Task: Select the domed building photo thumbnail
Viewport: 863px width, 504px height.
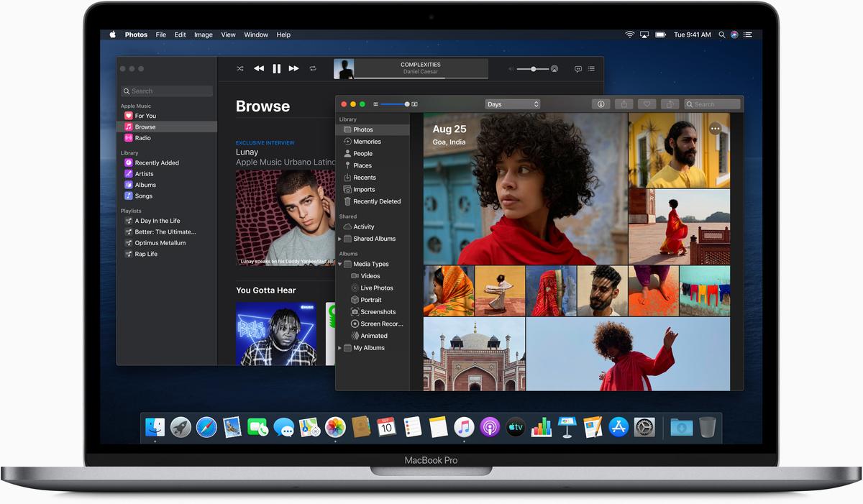Action: tap(474, 354)
